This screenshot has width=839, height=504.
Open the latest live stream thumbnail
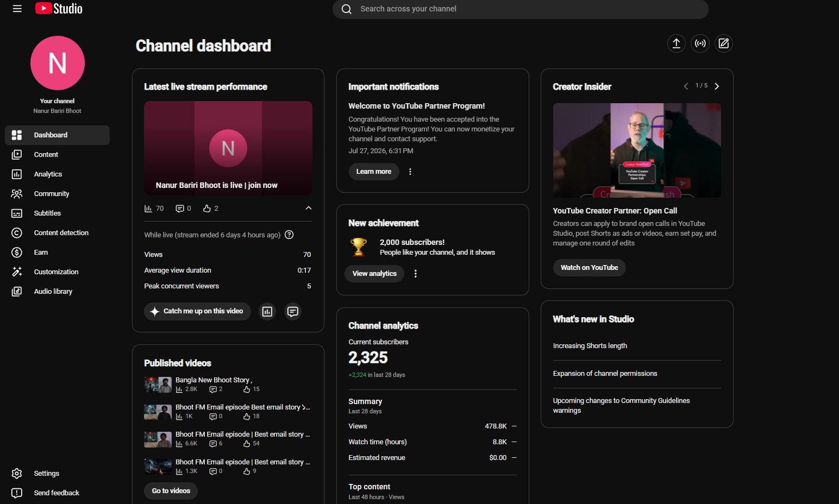tap(228, 148)
